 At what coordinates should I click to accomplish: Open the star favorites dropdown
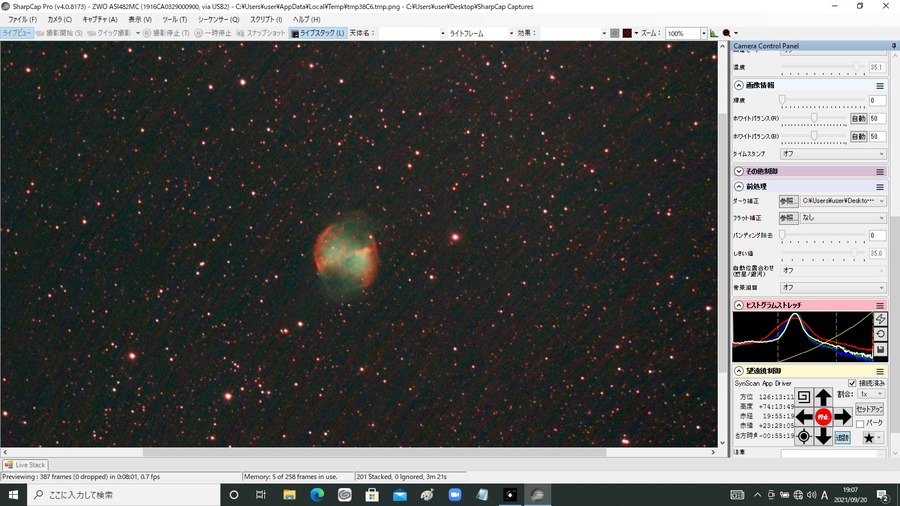point(872,438)
